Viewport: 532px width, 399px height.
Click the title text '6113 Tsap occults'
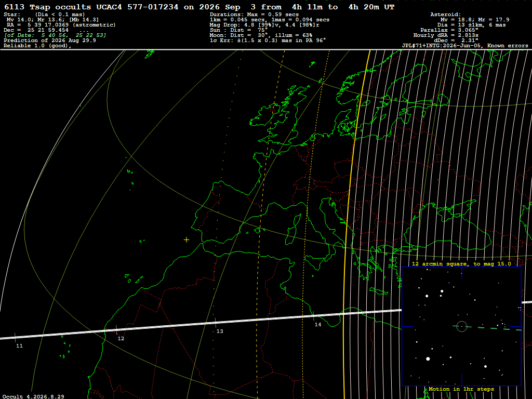[x=47, y=7]
